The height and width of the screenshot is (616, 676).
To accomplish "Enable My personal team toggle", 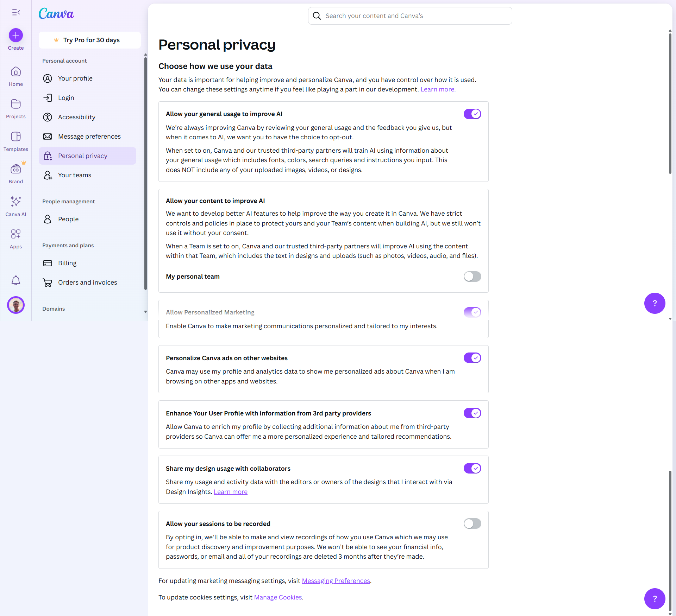I will (472, 277).
